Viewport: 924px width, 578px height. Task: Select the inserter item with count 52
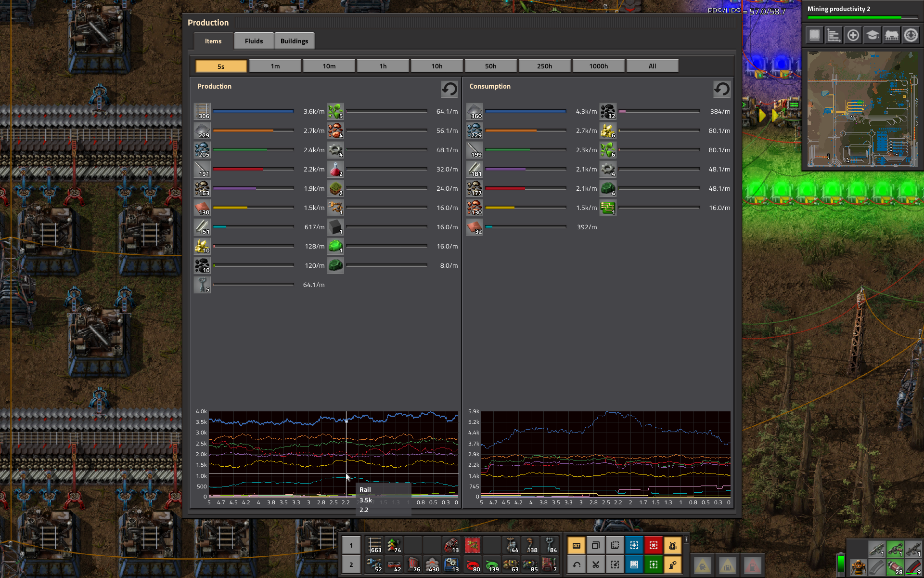pos(375,565)
